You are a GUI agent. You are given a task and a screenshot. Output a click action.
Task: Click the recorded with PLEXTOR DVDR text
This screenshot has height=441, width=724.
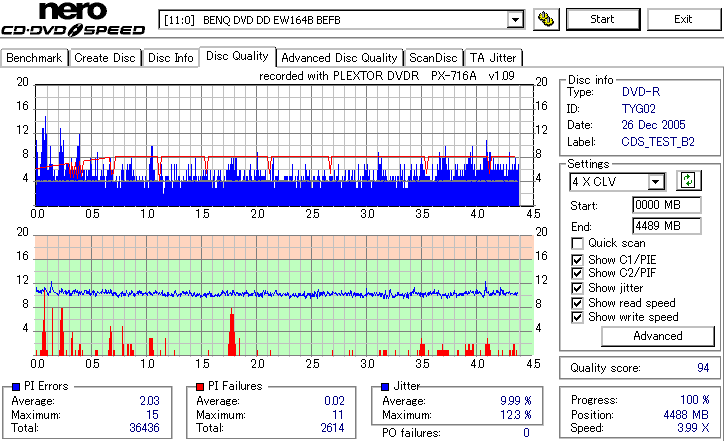click(387, 76)
